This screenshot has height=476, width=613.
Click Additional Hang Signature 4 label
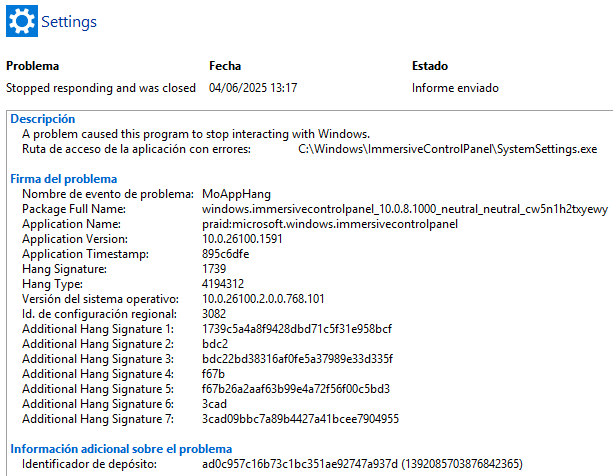coord(98,374)
